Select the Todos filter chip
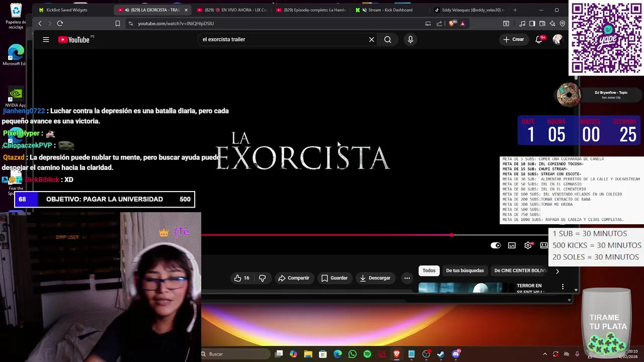644x362 pixels. (429, 270)
